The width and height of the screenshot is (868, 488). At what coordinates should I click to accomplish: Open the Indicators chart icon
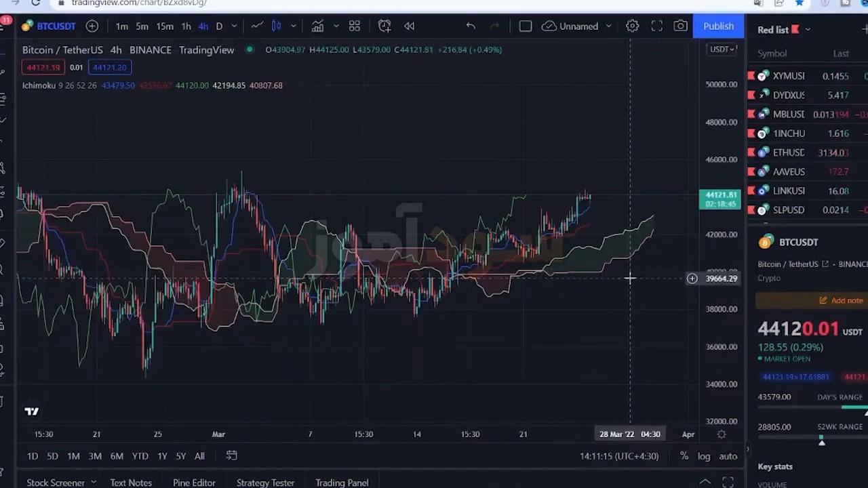(x=317, y=26)
